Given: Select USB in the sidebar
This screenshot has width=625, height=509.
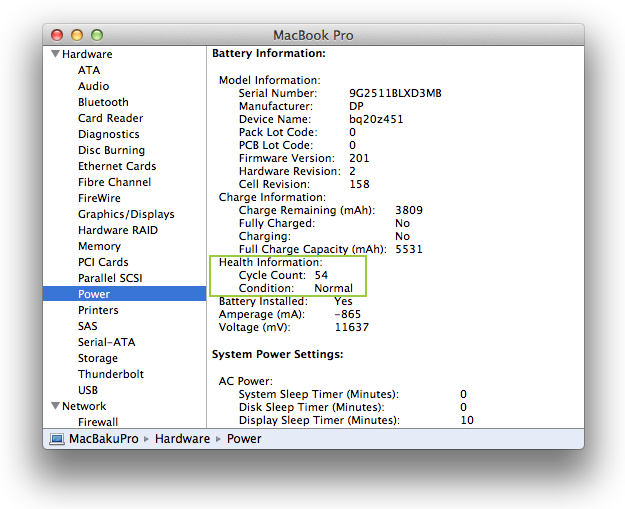Looking at the screenshot, I should pos(88,390).
